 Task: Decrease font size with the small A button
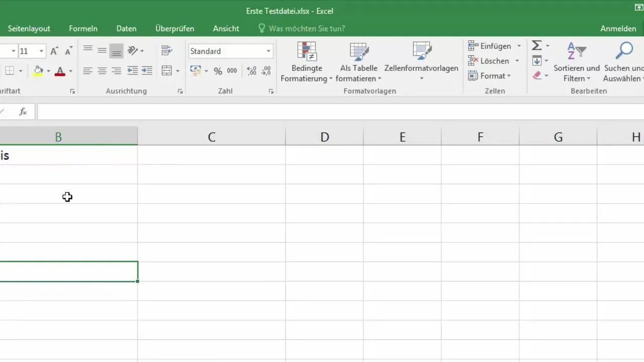(x=68, y=51)
